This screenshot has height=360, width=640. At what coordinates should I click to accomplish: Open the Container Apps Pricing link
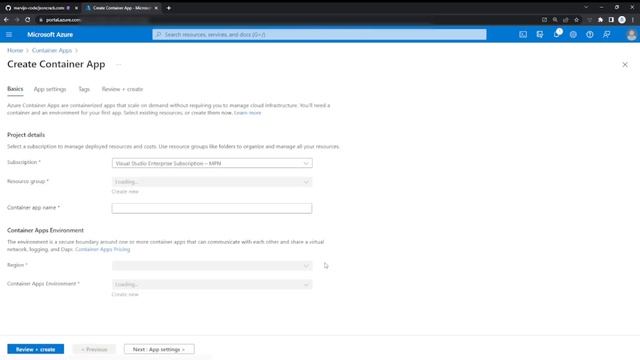tap(102, 249)
